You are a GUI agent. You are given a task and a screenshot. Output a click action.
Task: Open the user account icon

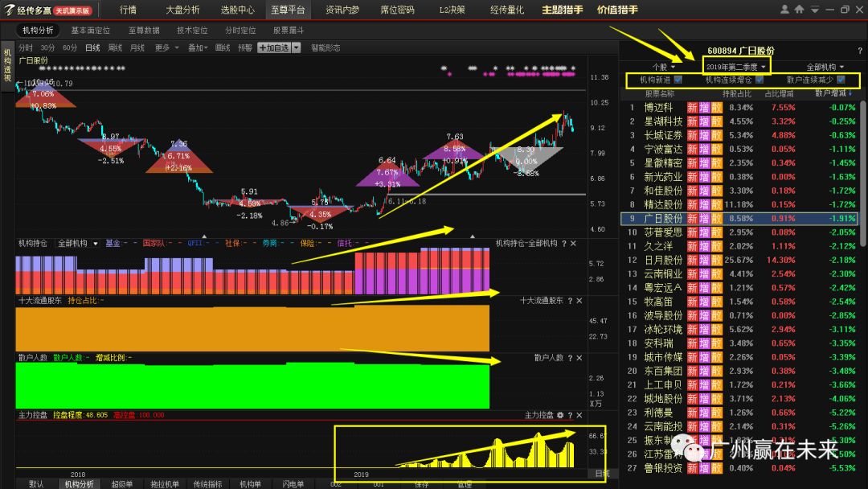click(784, 10)
